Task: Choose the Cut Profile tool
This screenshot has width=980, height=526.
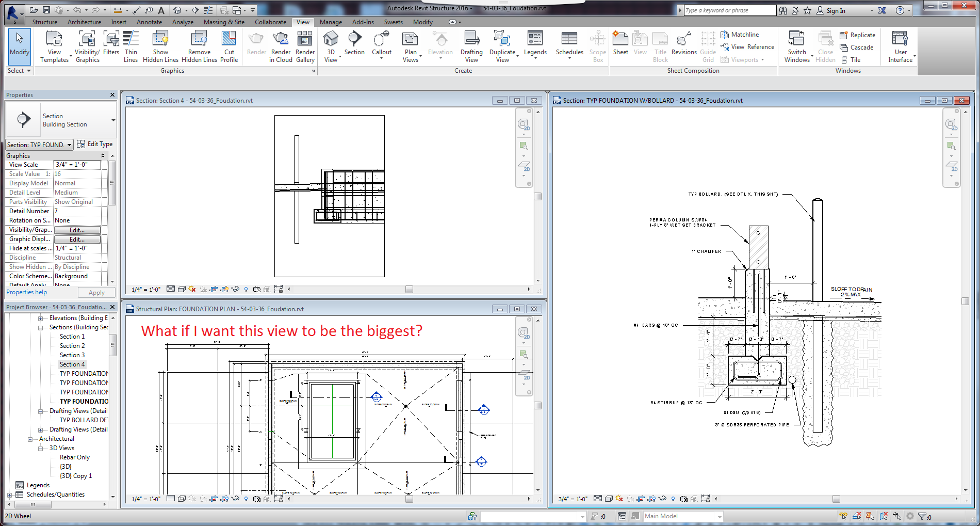Action: click(x=229, y=46)
